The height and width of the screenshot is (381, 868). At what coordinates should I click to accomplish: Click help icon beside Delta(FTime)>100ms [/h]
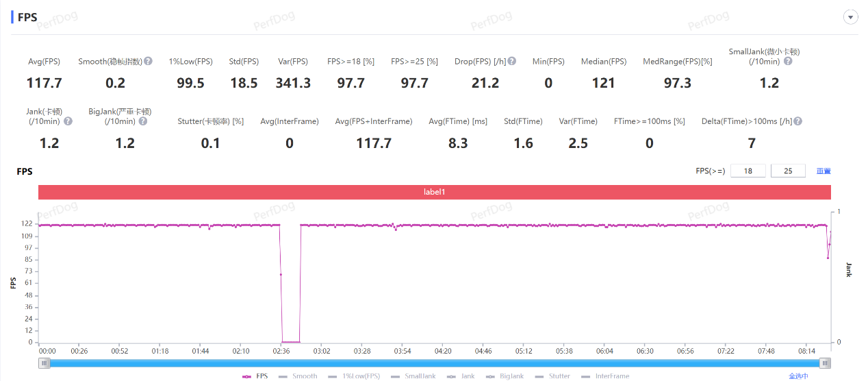pos(797,121)
